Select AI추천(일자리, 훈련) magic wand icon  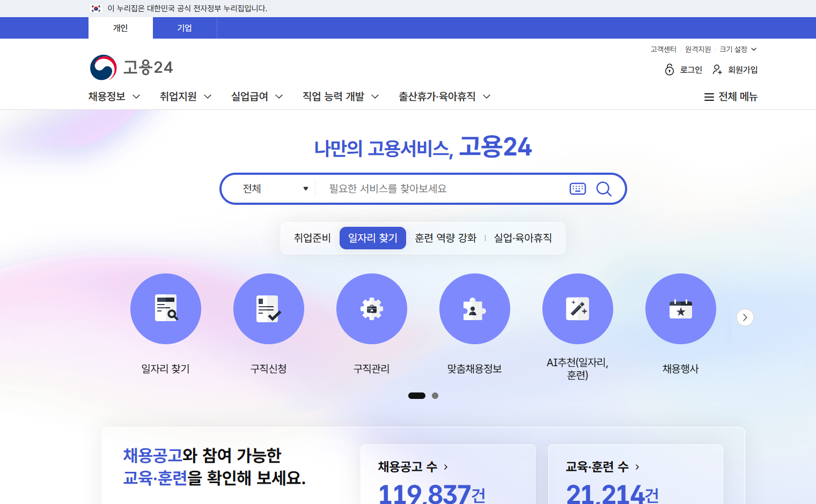click(x=577, y=309)
